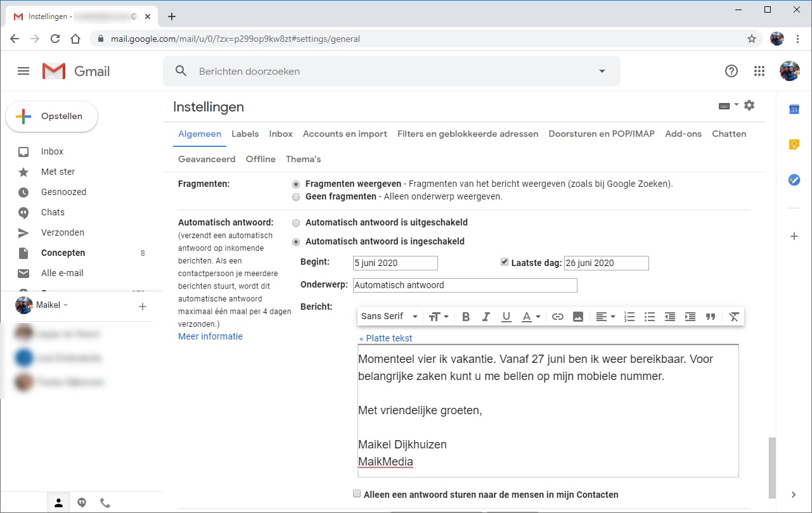Viewport: 812px width, 513px height.
Task: Open the Gmail main menu hamburger icon
Action: pos(23,71)
